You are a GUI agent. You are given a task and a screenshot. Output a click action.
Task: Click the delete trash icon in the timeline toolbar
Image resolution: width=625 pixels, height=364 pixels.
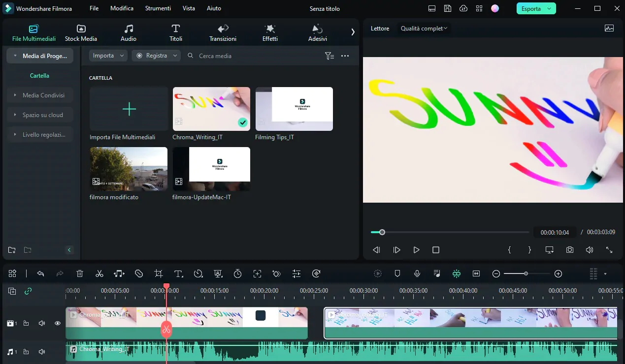(x=80, y=273)
